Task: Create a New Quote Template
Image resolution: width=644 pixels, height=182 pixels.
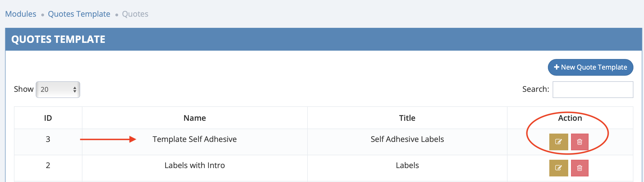Action: coord(591,67)
